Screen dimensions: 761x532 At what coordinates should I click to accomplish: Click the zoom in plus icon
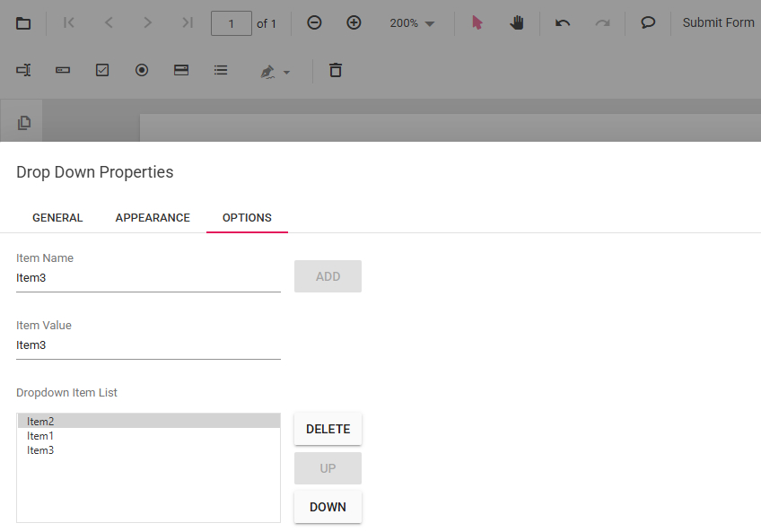click(354, 22)
